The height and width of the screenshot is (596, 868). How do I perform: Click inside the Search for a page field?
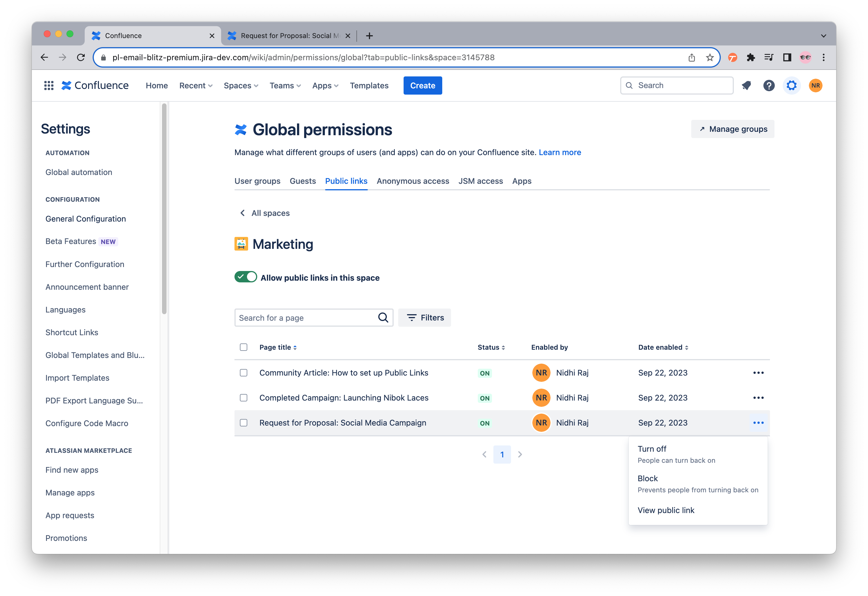306,317
